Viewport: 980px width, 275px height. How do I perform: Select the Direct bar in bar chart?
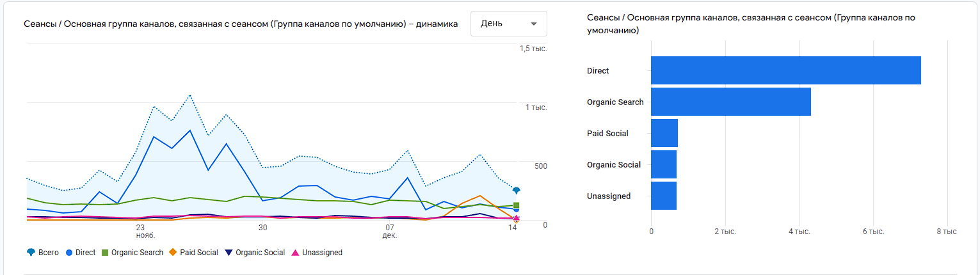(x=785, y=70)
